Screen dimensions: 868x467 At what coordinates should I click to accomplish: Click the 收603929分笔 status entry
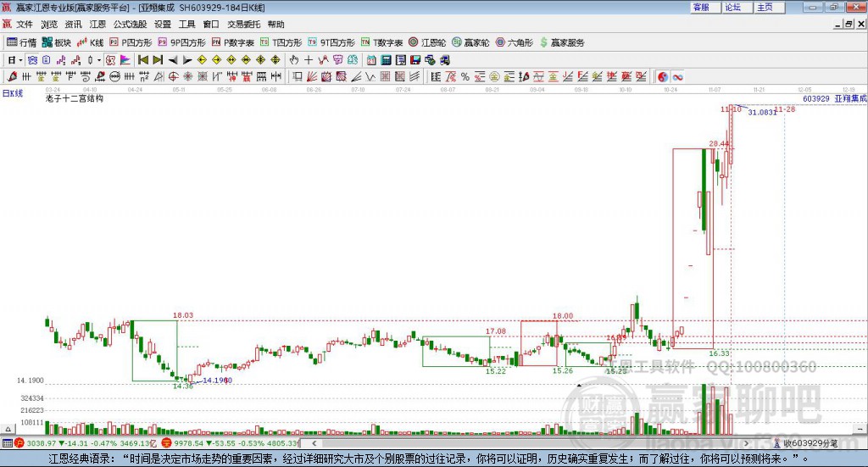806,443
